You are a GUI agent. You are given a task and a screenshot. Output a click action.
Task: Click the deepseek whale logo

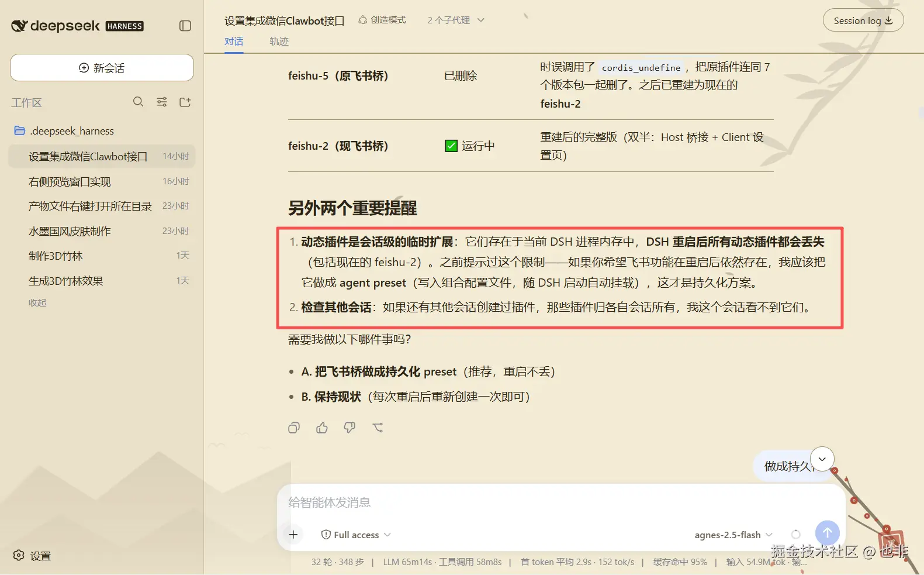click(19, 26)
